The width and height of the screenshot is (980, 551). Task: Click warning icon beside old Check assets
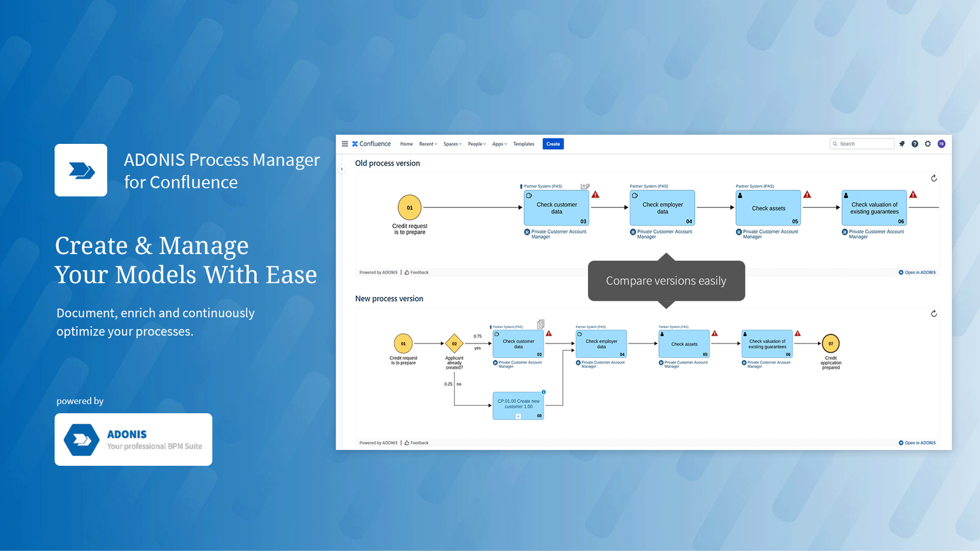[x=807, y=195]
